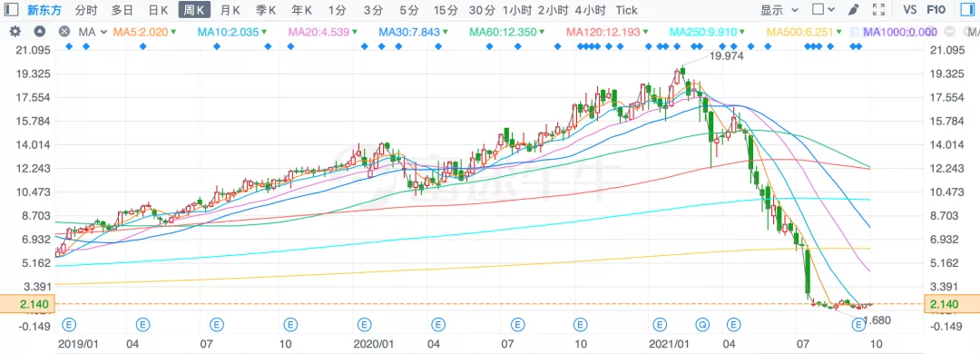Image resolution: width=980 pixels, height=354 pixels.
Task: Select the 1分 one-minute interval
Action: [338, 10]
